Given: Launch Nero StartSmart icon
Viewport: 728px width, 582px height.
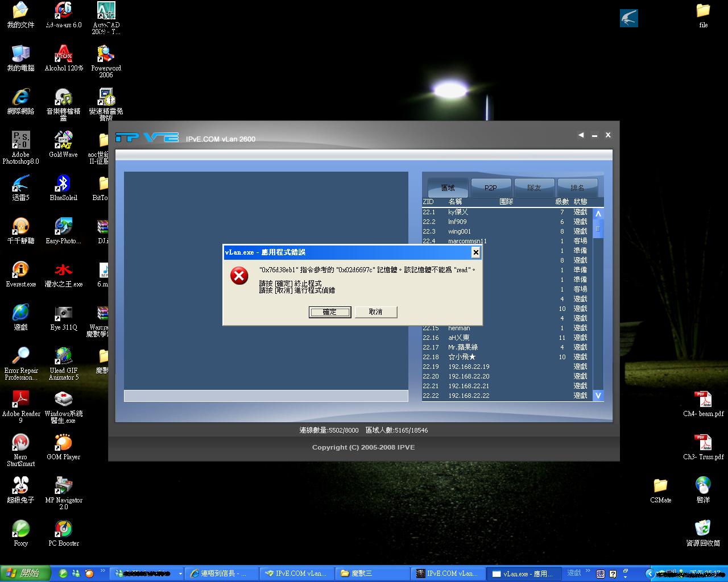Looking at the screenshot, I should click(x=20, y=443).
